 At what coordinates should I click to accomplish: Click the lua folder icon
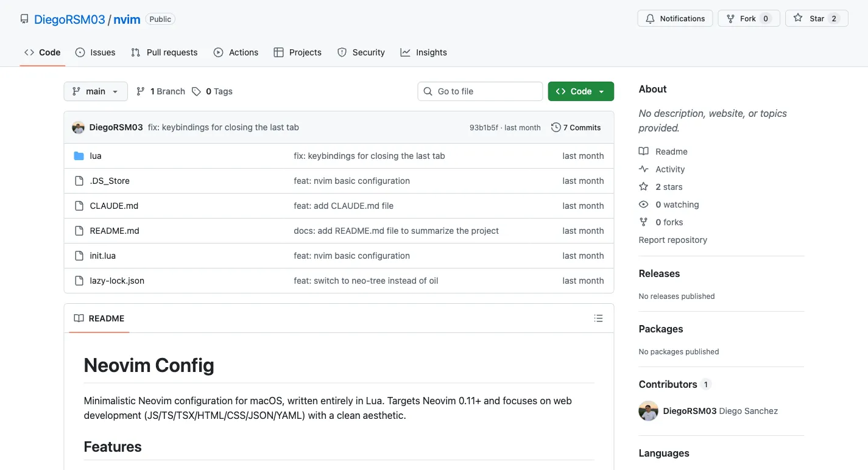(x=79, y=156)
